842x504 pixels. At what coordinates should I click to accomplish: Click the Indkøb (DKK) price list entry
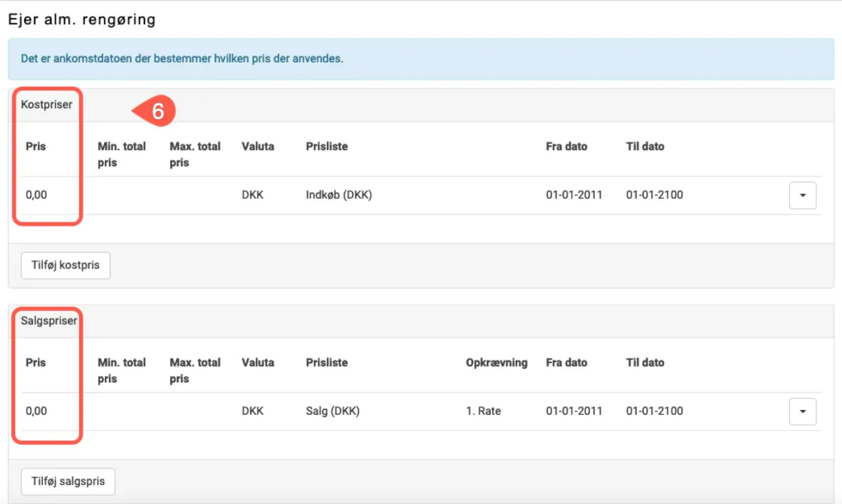[x=338, y=195]
